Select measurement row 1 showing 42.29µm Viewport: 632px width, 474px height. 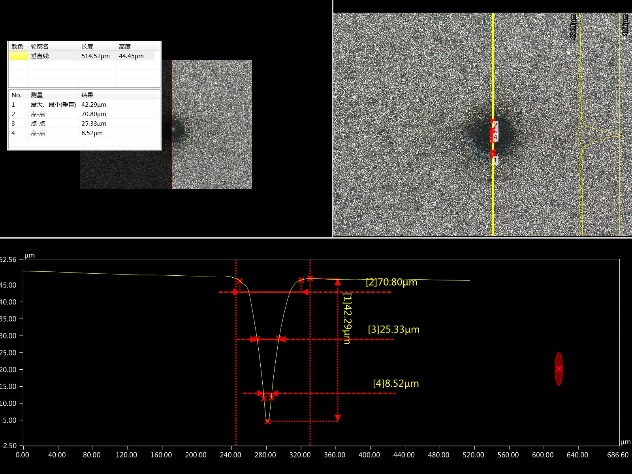[x=84, y=104]
